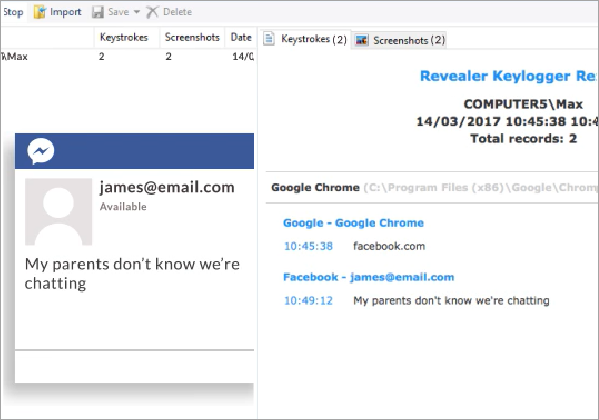Sort by Screenshots column header
Image resolution: width=599 pixels, height=420 pixels.
tap(192, 37)
